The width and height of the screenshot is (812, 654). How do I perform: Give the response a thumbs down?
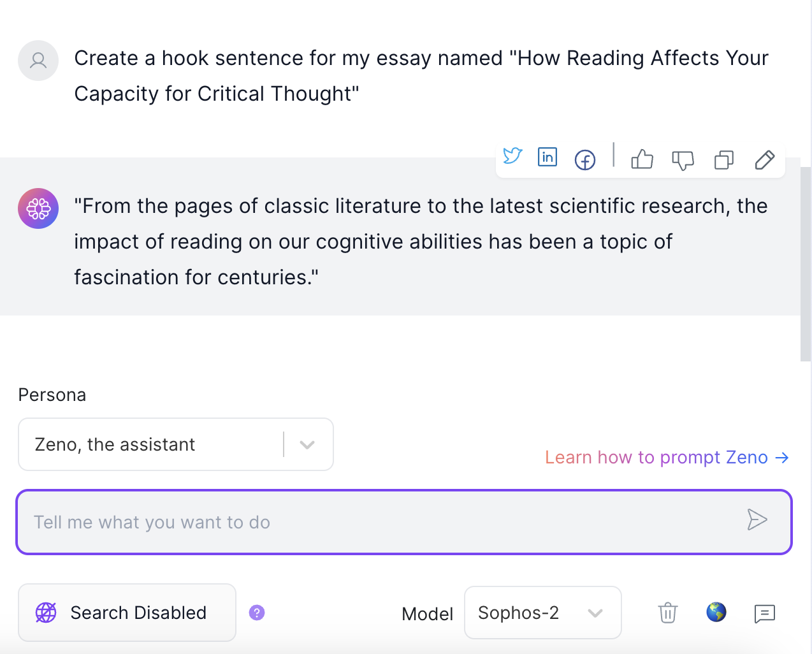(683, 160)
